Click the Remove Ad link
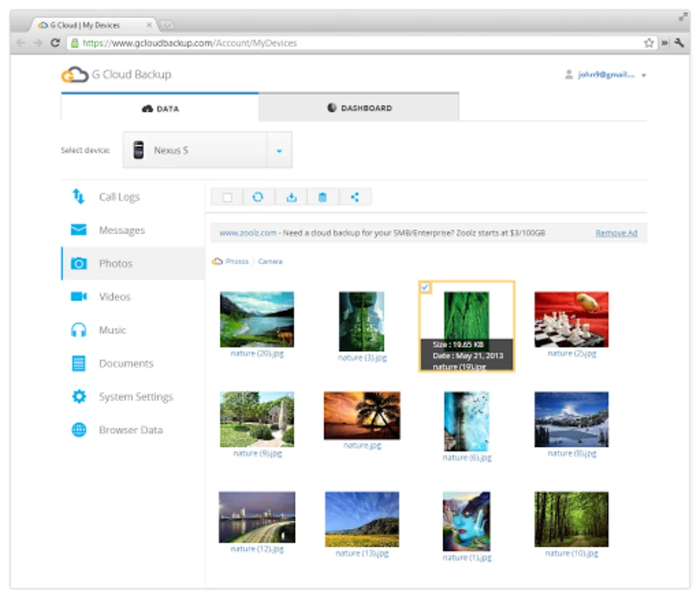700x599 pixels. point(616,233)
